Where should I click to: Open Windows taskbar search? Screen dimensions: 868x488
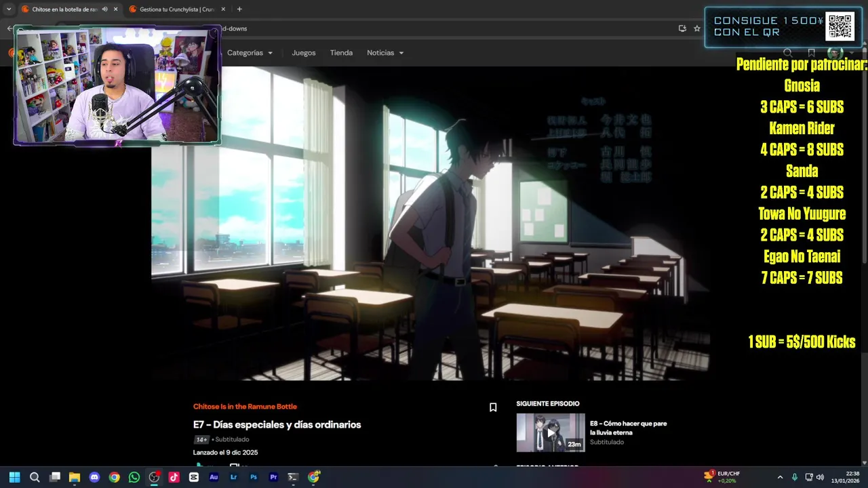(35, 477)
